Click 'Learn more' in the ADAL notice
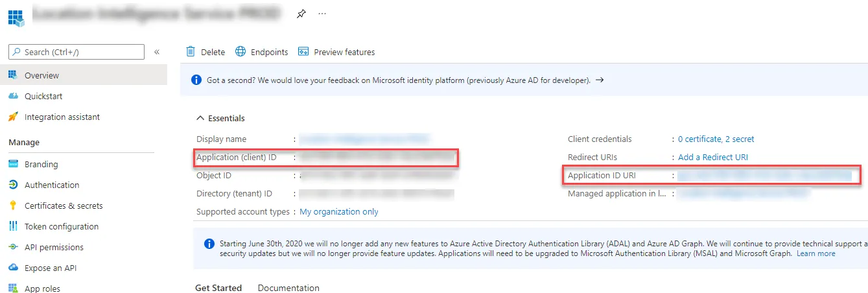 click(x=816, y=253)
